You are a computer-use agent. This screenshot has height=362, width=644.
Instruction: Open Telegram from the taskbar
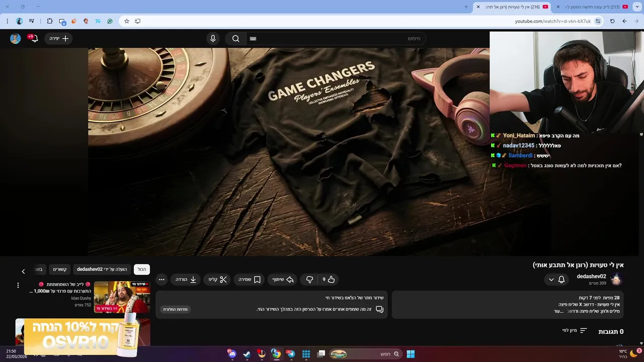coord(291,354)
